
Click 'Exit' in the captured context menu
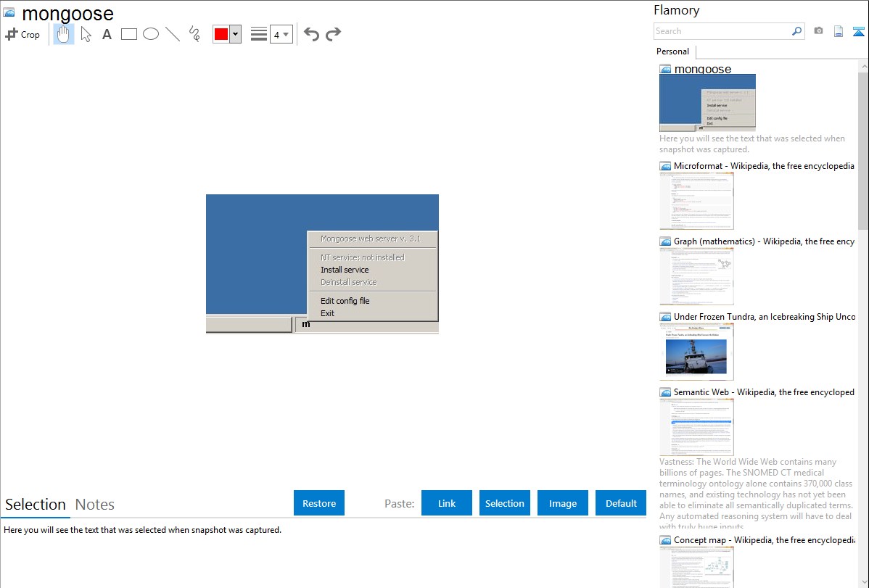coord(328,313)
